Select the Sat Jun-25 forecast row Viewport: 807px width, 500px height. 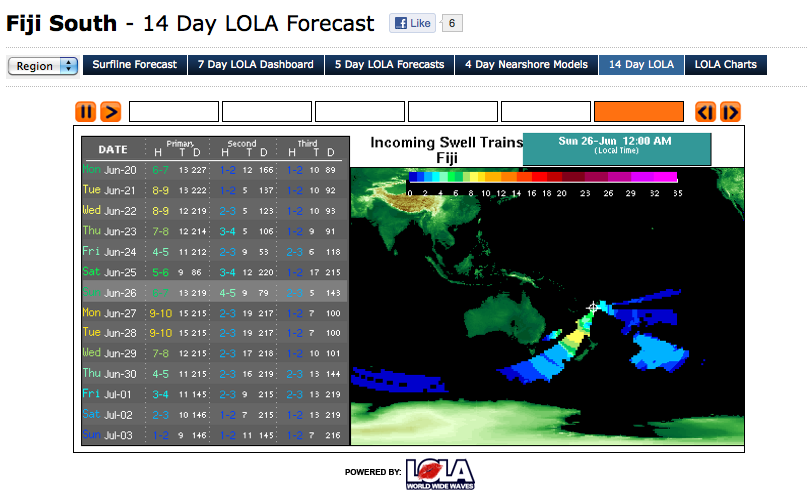(x=215, y=272)
